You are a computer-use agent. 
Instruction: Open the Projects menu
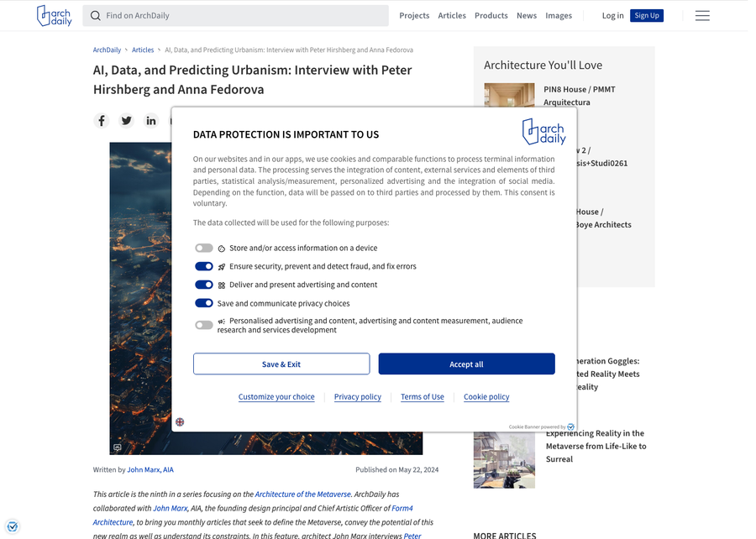(x=414, y=15)
